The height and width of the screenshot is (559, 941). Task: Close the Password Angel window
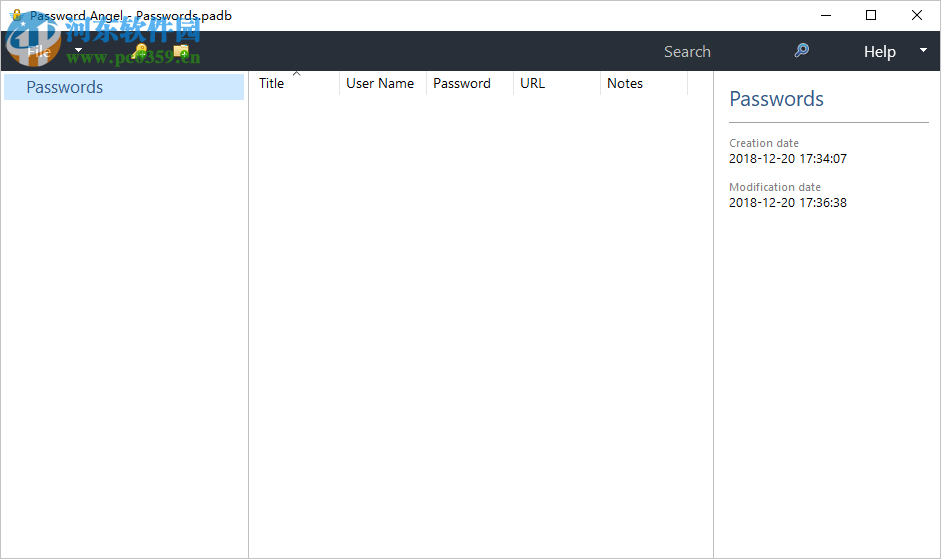point(916,16)
